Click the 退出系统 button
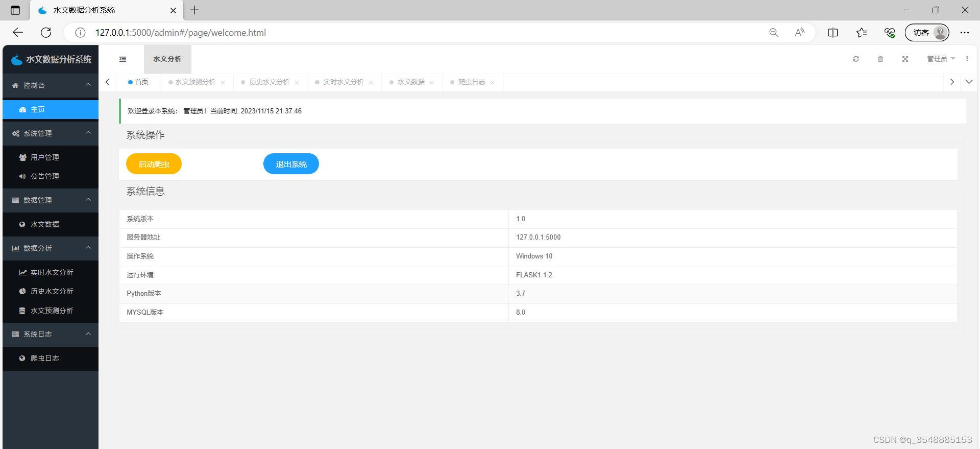Screen dimensions: 980x449 pyautogui.click(x=291, y=164)
